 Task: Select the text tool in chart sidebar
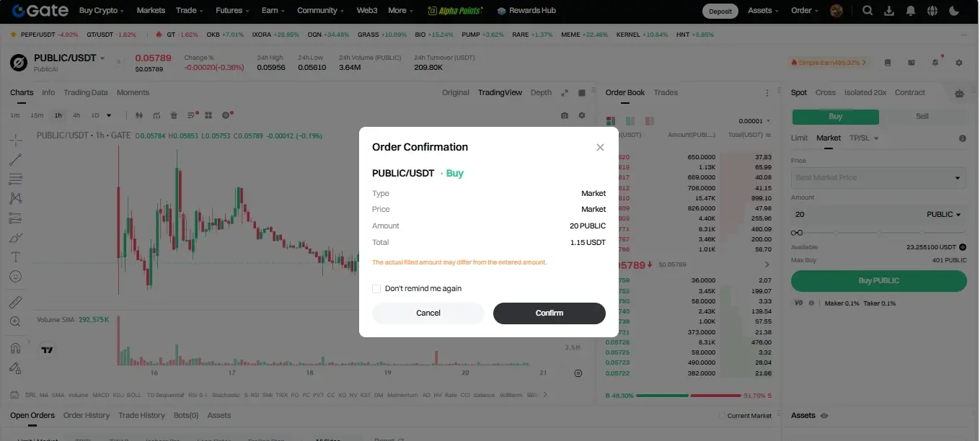(15, 257)
